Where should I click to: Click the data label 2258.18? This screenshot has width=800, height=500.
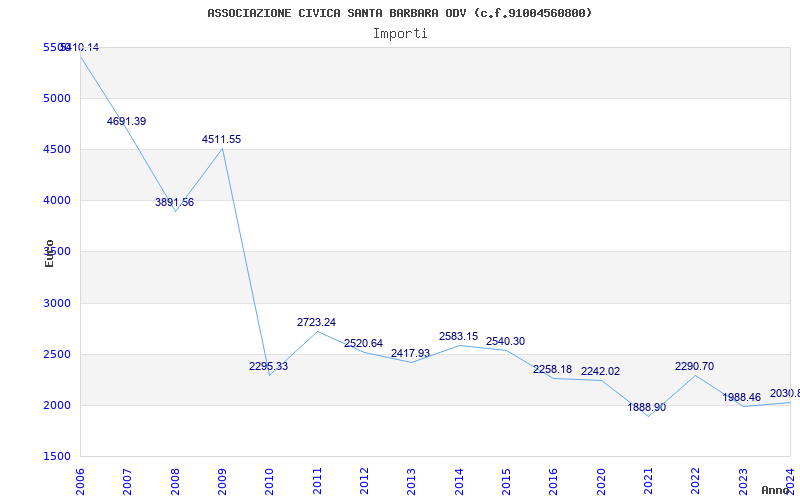coord(553,369)
